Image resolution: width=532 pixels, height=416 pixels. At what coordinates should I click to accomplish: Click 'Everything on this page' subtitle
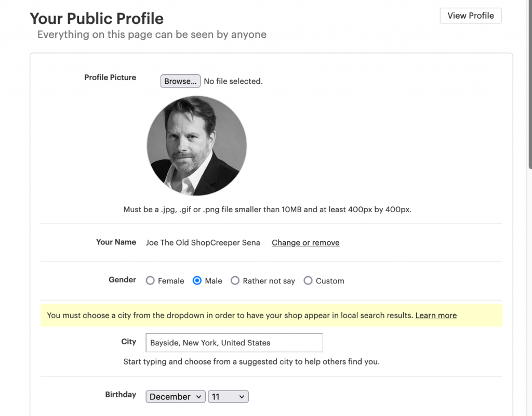click(x=152, y=34)
